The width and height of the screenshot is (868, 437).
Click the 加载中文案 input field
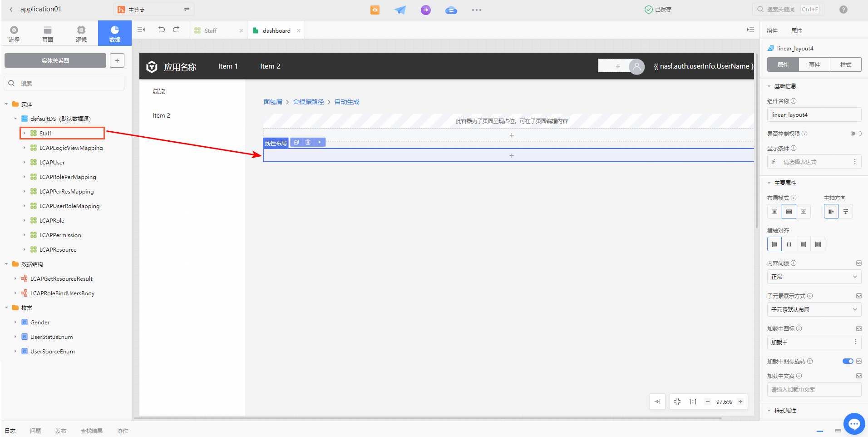[814, 389]
